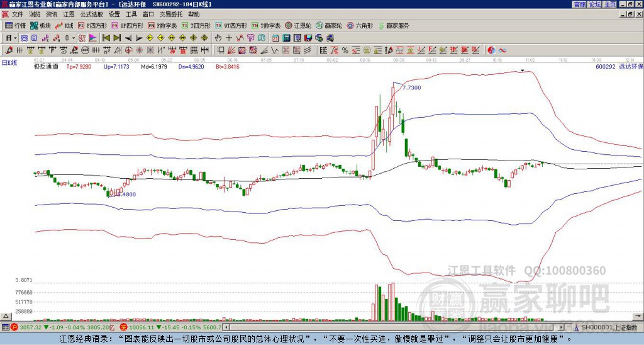Image resolution: width=644 pixels, height=345 pixels.
Task: Click the 日K线 label at chart corner
Action: pyautogui.click(x=10, y=63)
